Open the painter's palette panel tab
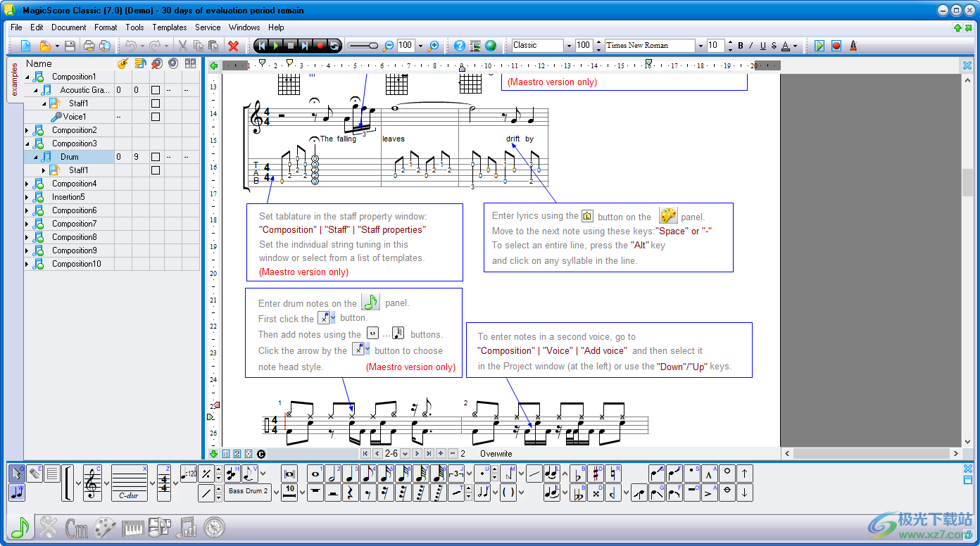Viewport: 980px width, 546px height. pyautogui.click(x=105, y=527)
